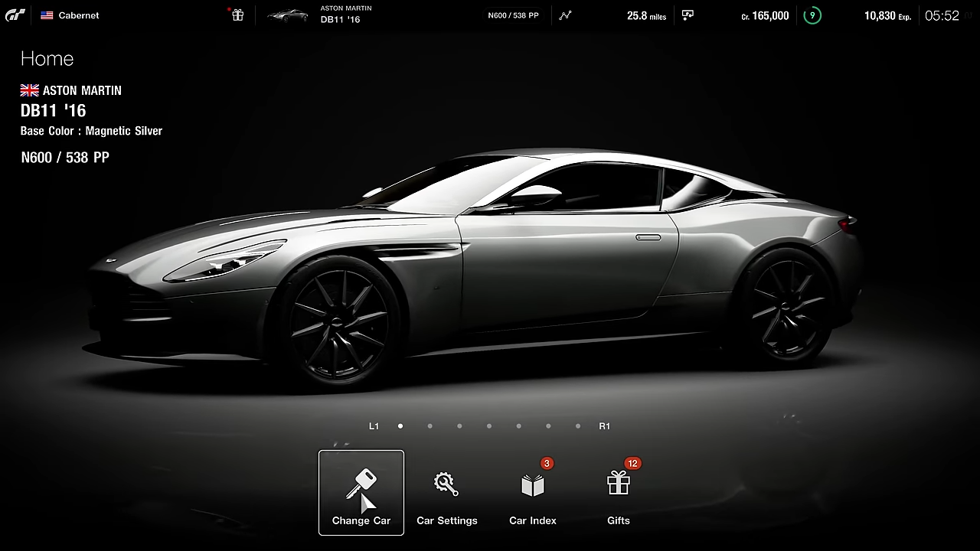980x551 pixels.
Task: Select the fourth page indicator dot
Action: 489,426
